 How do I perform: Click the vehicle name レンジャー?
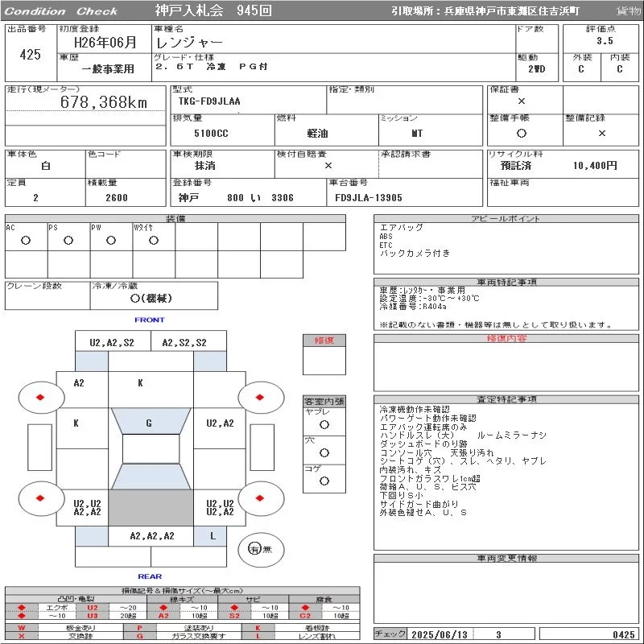(189, 43)
